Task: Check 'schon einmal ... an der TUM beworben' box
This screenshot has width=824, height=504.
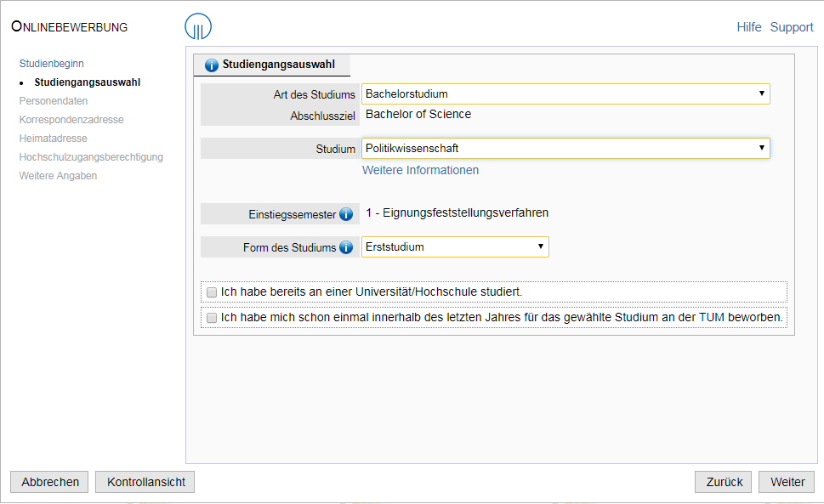Action: [212, 318]
